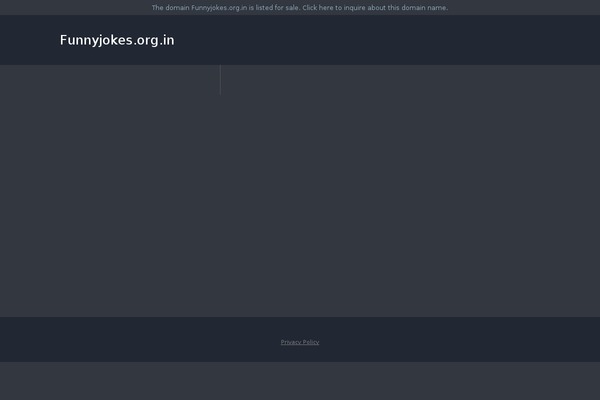The width and height of the screenshot is (600, 400).
Task: Click the gray area below the footer
Action: pos(300,381)
